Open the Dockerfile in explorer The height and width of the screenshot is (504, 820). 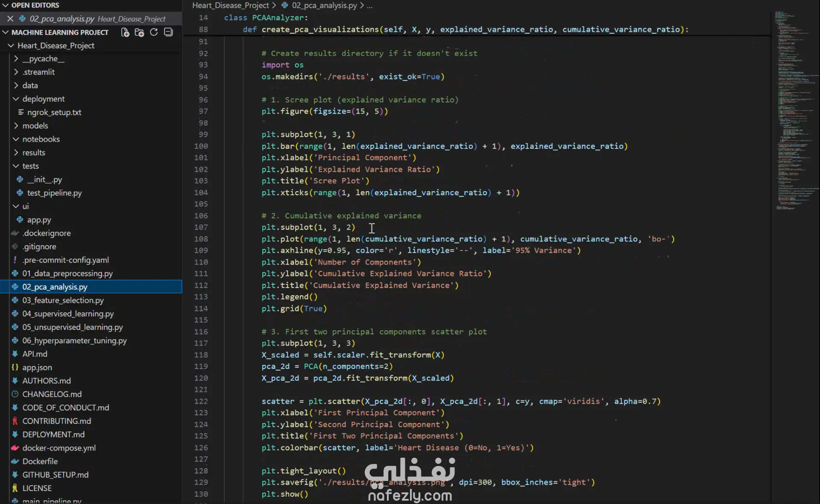(x=40, y=461)
